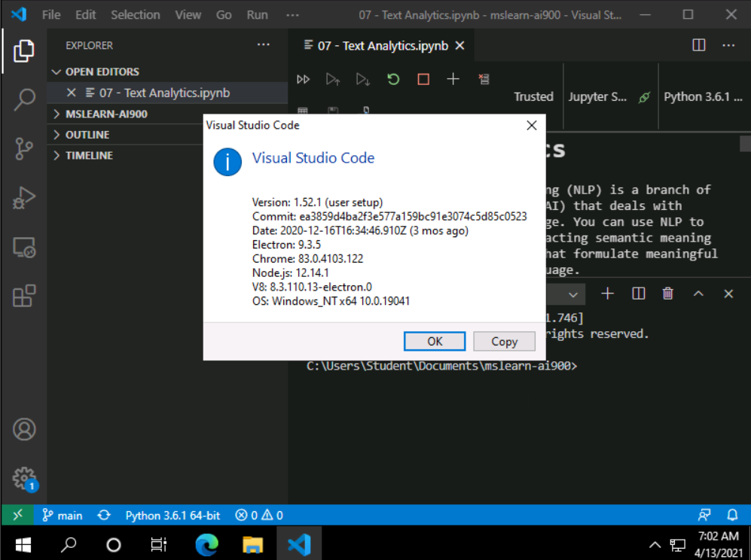This screenshot has height=560, width=751.
Task: Open the Search view in activity bar
Action: point(24,99)
